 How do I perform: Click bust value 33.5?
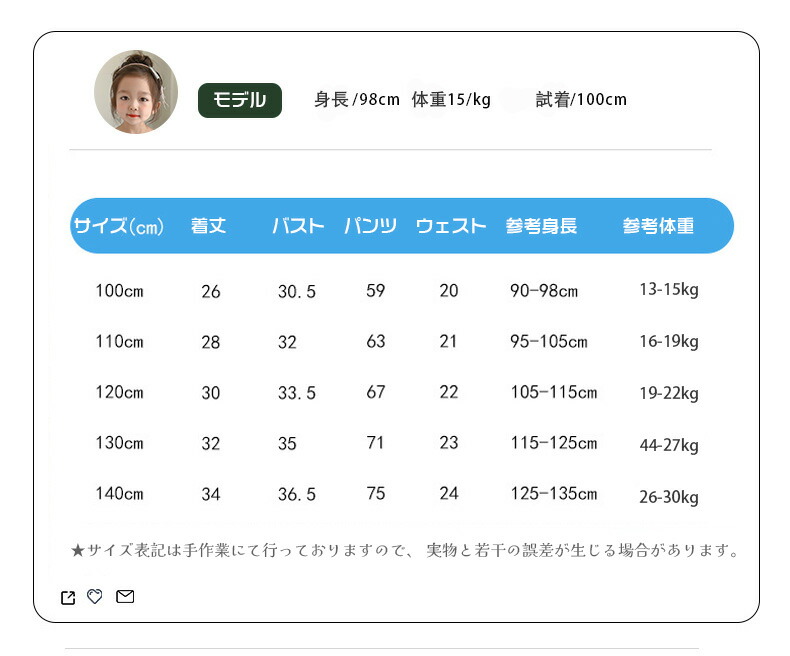coord(297,392)
